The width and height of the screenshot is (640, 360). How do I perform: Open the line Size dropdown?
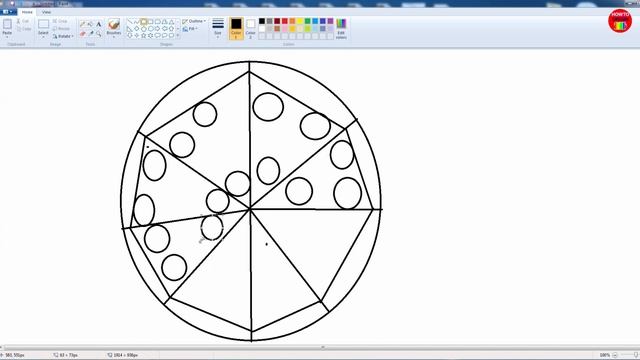point(218,29)
